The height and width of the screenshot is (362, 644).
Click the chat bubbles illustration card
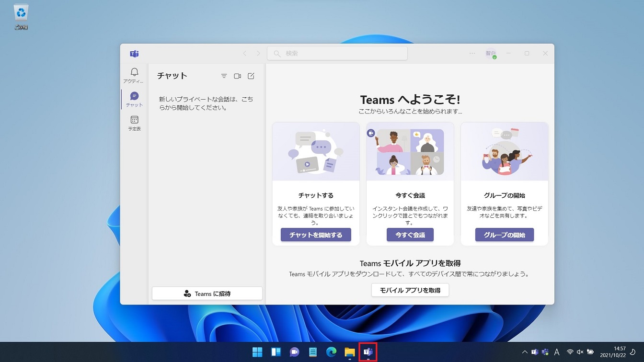(316, 151)
